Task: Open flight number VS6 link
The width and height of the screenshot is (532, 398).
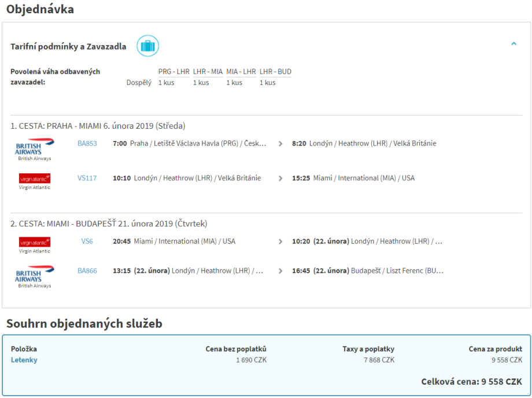Action: click(x=87, y=241)
